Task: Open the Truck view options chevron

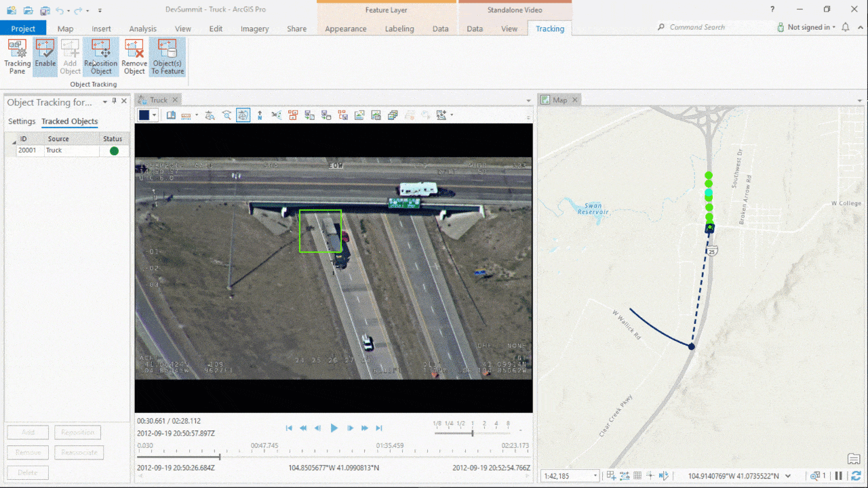Action: [529, 100]
